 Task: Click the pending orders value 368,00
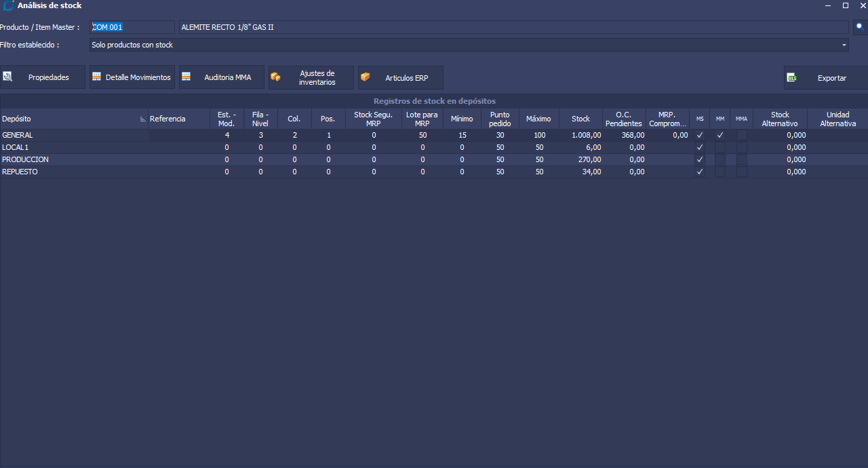click(x=633, y=135)
